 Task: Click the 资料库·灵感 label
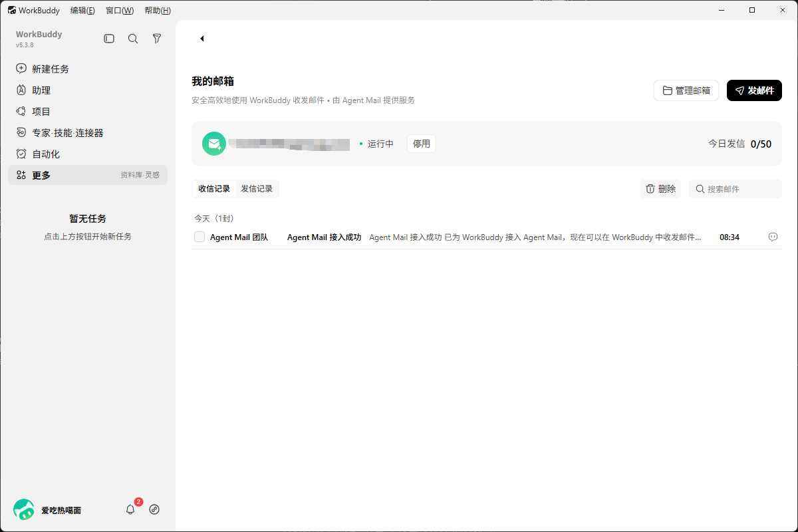click(140, 175)
